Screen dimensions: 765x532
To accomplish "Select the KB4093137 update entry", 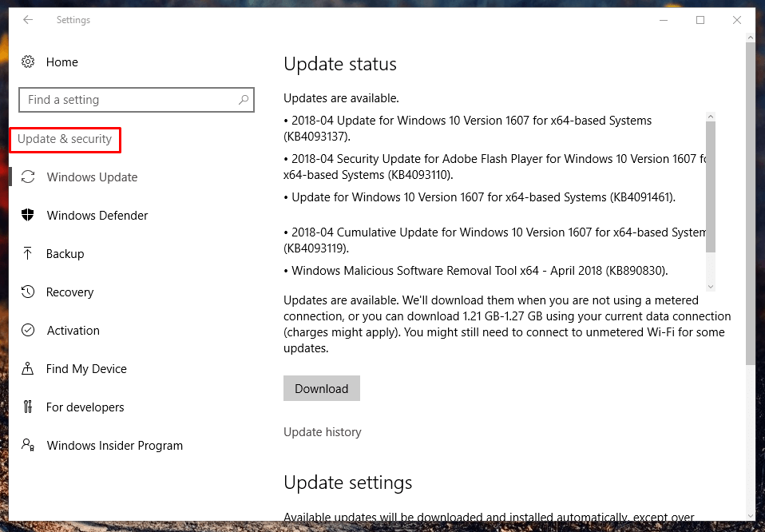I will (467, 129).
